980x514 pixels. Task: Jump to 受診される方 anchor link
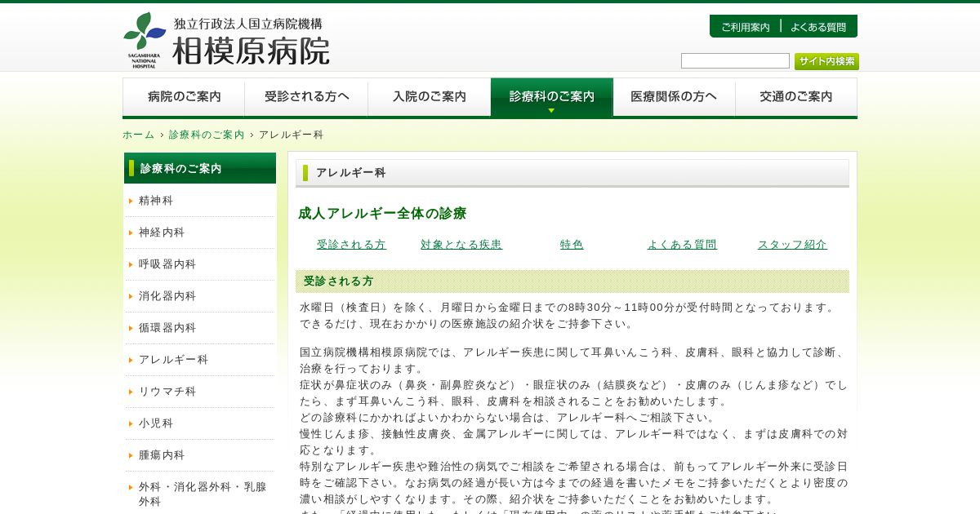[351, 245]
